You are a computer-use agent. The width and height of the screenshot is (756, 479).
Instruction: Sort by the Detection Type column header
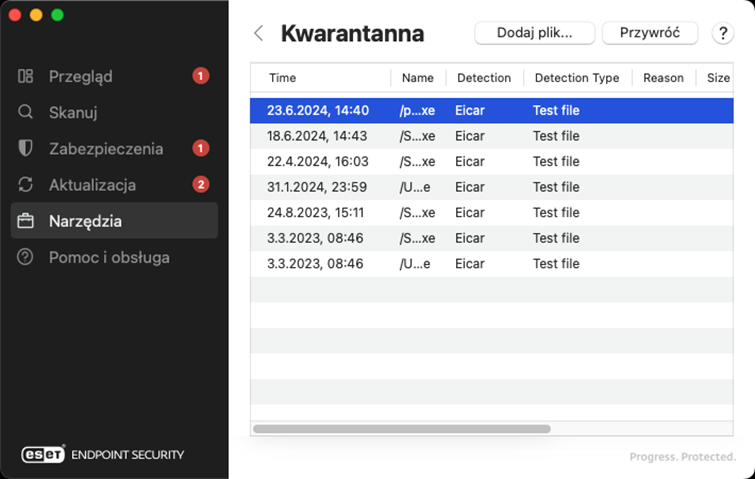pyautogui.click(x=576, y=78)
